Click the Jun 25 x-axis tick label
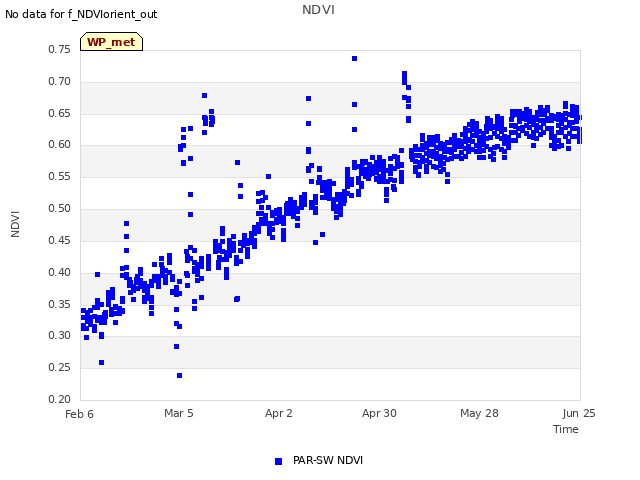The width and height of the screenshot is (640, 480). click(x=579, y=413)
